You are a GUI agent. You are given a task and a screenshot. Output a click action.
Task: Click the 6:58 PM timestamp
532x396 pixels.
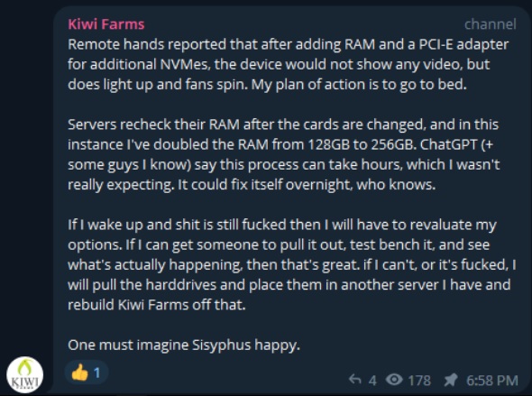click(492, 380)
